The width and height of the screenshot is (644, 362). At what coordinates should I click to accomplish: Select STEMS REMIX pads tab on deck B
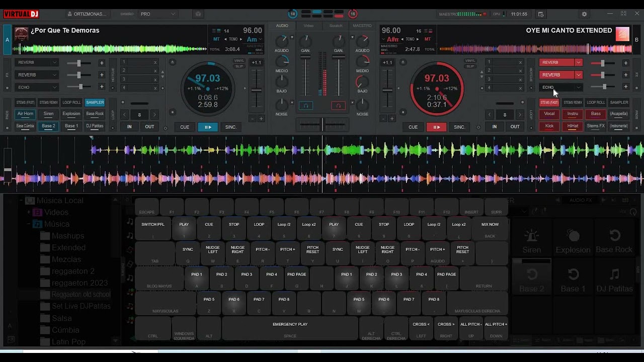(x=573, y=103)
